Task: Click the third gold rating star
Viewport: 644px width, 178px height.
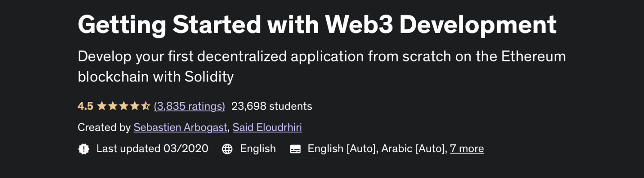Action: coord(124,106)
